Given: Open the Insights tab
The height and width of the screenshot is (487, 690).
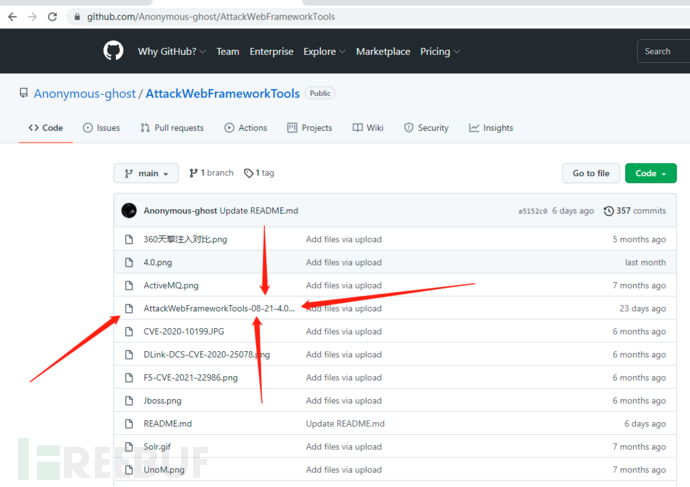Looking at the screenshot, I should pyautogui.click(x=491, y=128).
